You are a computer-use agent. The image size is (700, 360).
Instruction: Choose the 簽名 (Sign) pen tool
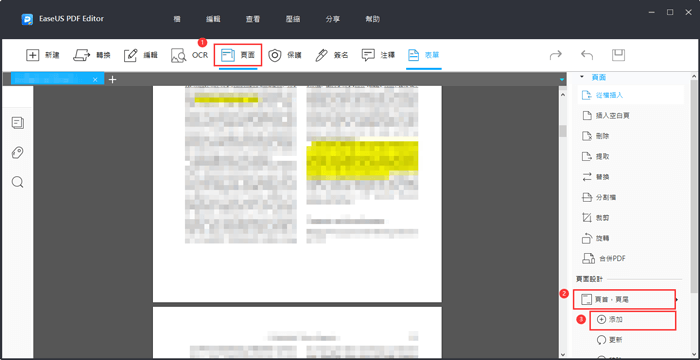[332, 55]
